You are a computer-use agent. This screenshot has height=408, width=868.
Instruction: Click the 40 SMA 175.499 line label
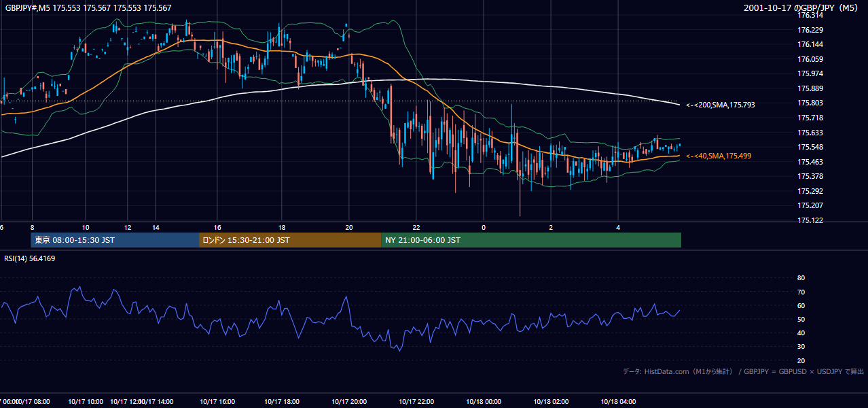pos(719,156)
